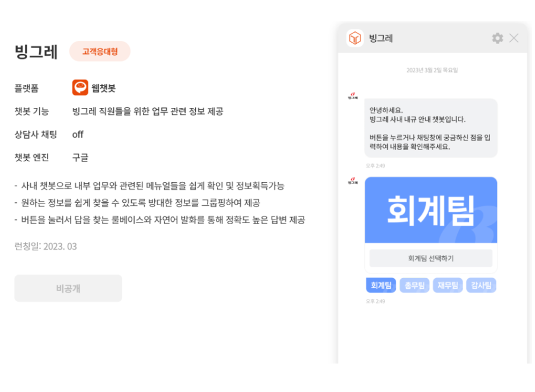Viewport: 535px width, 392px height.
Task: Click the orange cube logo in chat header
Action: tap(355, 38)
